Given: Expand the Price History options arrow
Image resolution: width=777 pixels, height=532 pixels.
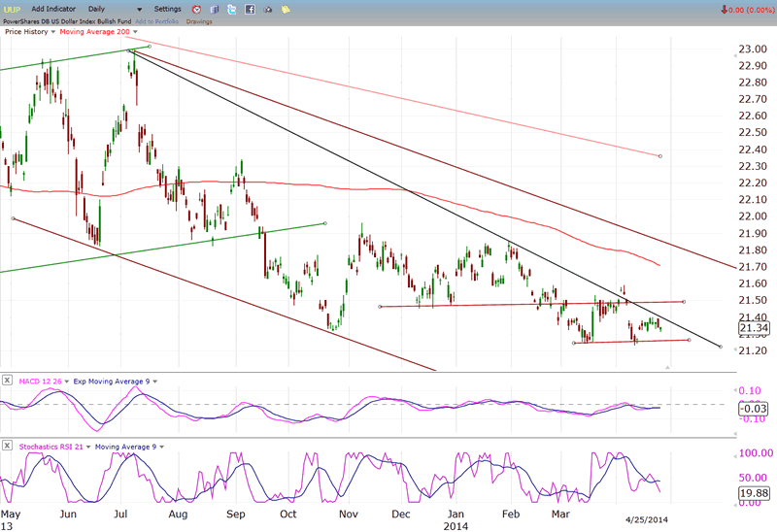Looking at the screenshot, I should pos(52,32).
